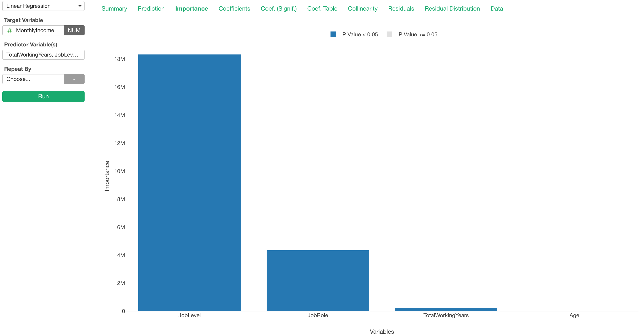The height and width of the screenshot is (336, 644).
Task: Switch to the Coef. Table tab
Action: [x=322, y=8]
